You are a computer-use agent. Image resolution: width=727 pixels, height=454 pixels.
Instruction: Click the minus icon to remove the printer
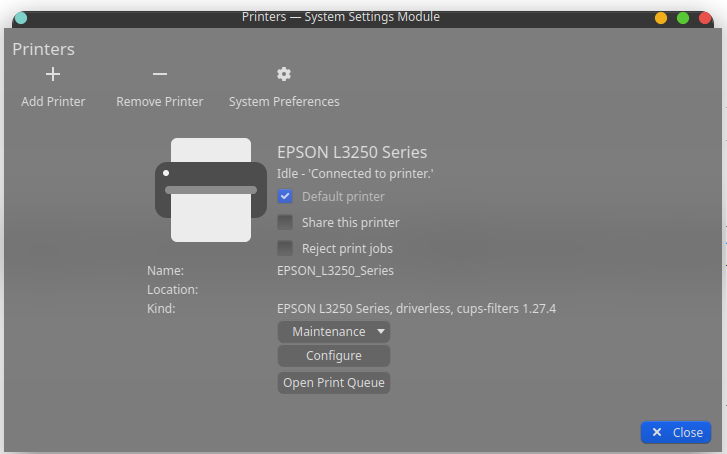click(159, 74)
